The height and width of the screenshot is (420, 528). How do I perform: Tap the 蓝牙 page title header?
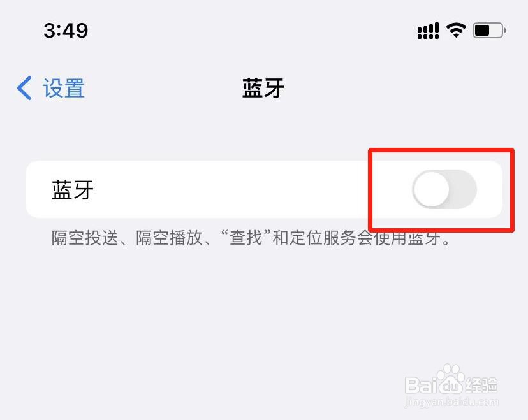click(x=263, y=88)
